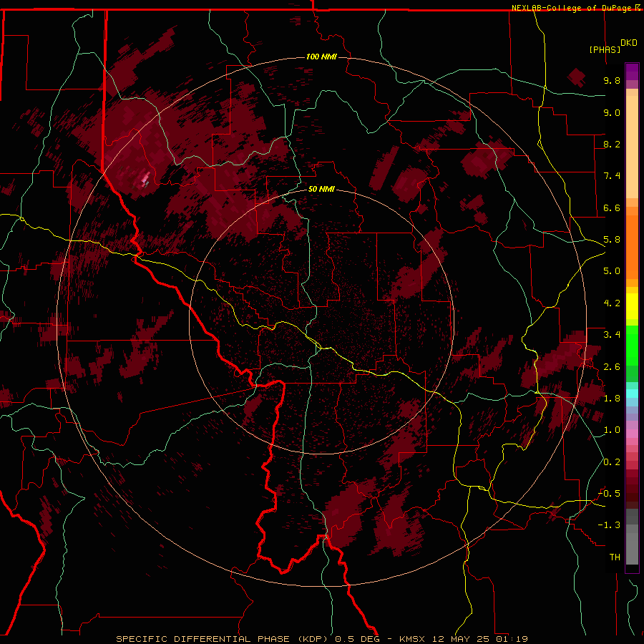Pick the peach band beside the 8.2 label

[632, 147]
